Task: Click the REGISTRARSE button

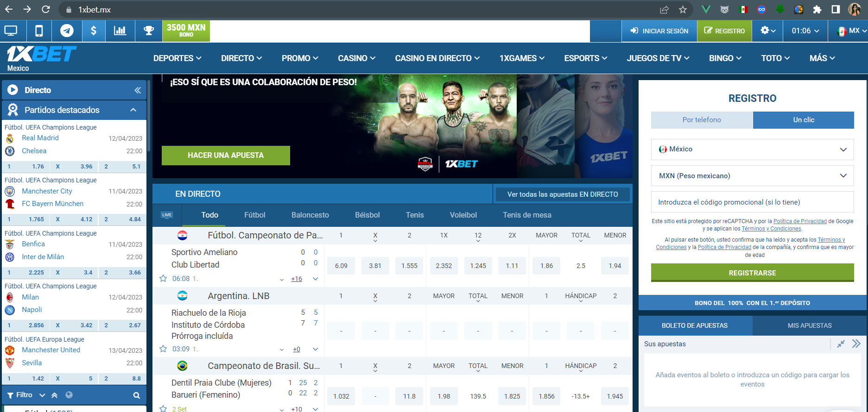Action: click(x=752, y=273)
